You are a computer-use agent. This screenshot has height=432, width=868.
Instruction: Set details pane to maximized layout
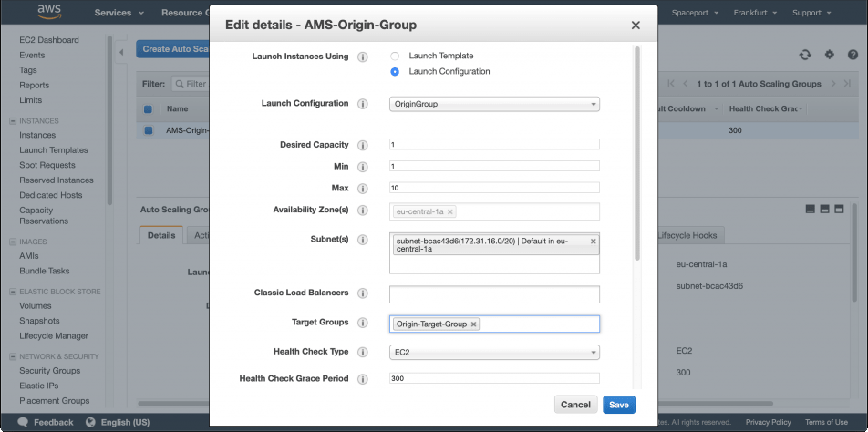pos(839,209)
